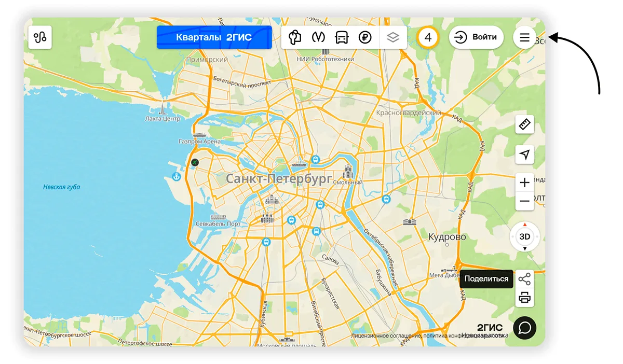Locate me with the geolocation arrow

point(525,155)
